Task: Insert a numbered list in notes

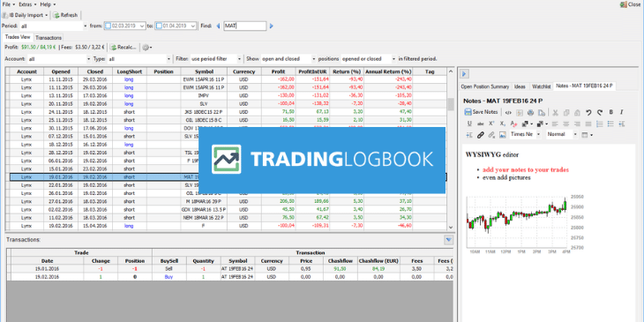Action: click(x=600, y=124)
